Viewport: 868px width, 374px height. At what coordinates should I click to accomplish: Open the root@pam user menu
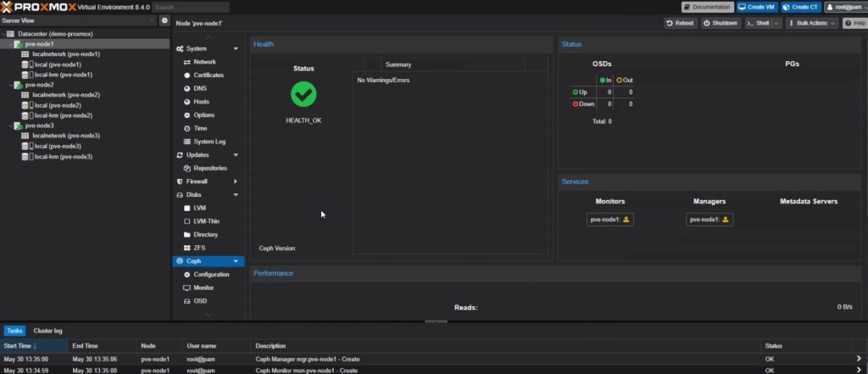pos(845,7)
